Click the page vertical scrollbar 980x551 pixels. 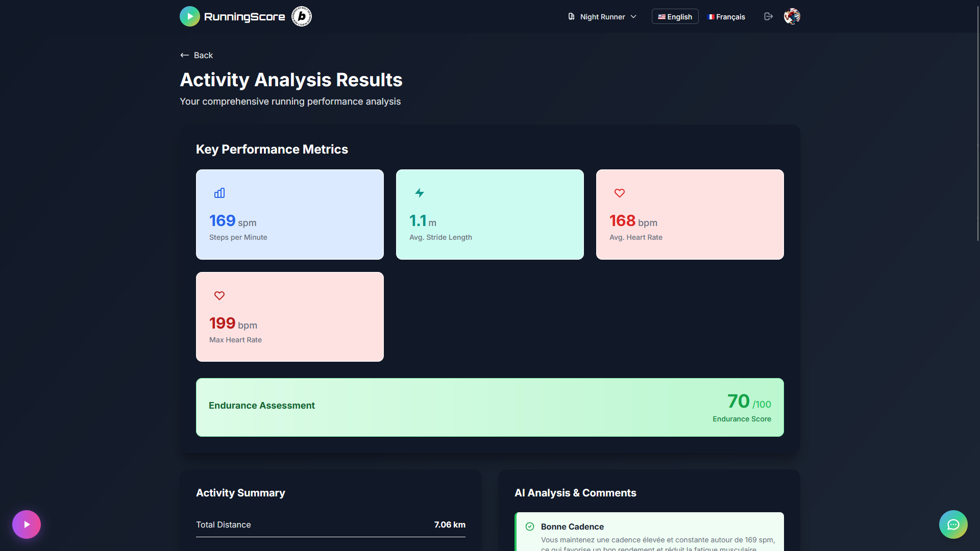pyautogui.click(x=977, y=122)
